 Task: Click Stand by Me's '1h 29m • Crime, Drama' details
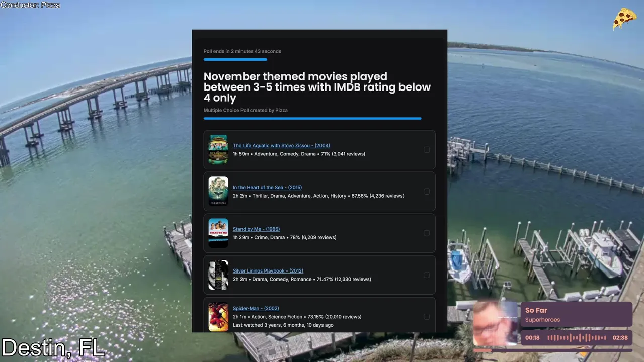click(x=285, y=237)
